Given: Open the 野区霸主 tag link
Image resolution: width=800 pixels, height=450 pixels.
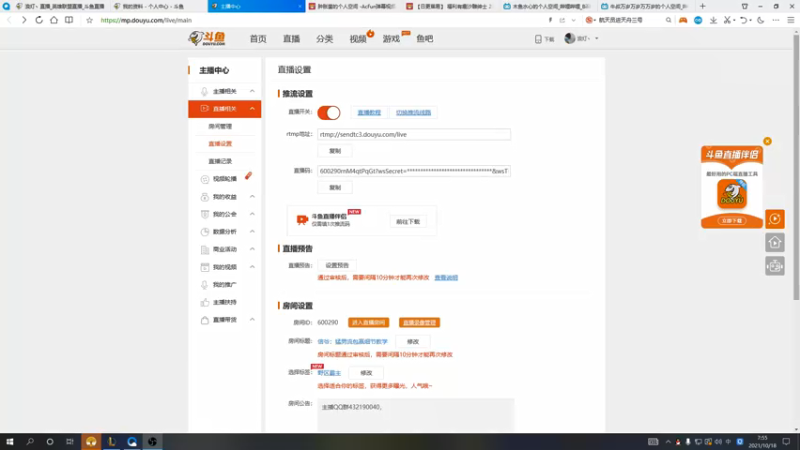Looking at the screenshot, I should [x=329, y=373].
